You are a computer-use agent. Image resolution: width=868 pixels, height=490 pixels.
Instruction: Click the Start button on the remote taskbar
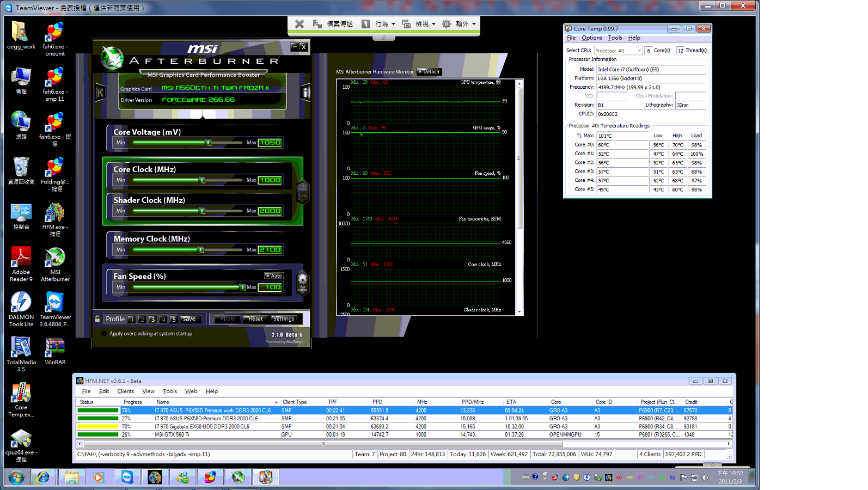point(16,478)
